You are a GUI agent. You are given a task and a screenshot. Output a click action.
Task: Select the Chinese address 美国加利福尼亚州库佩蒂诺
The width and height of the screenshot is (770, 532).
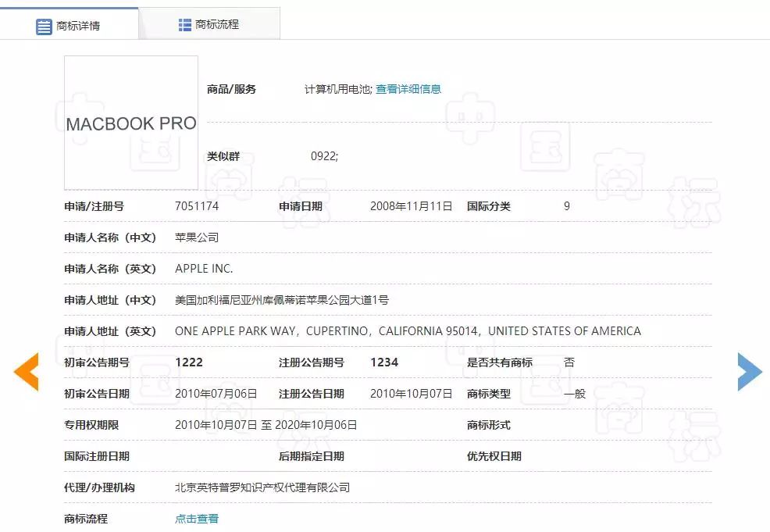coord(282,300)
